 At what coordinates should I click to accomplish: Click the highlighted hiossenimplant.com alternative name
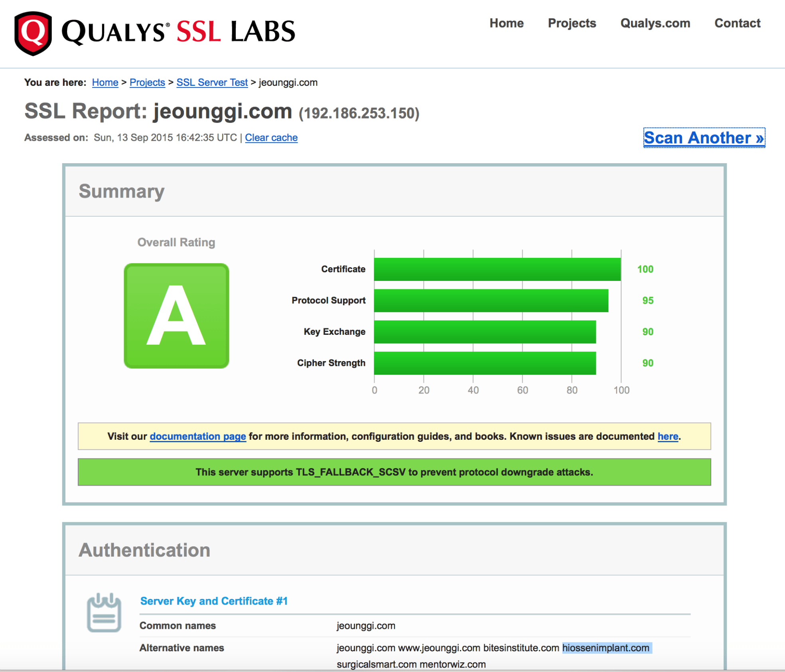[606, 648]
